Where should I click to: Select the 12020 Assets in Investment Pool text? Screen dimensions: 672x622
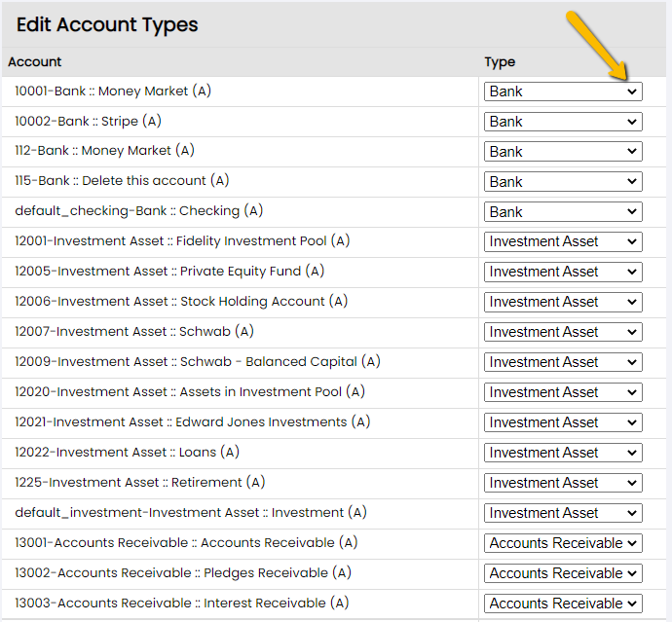pos(190,391)
